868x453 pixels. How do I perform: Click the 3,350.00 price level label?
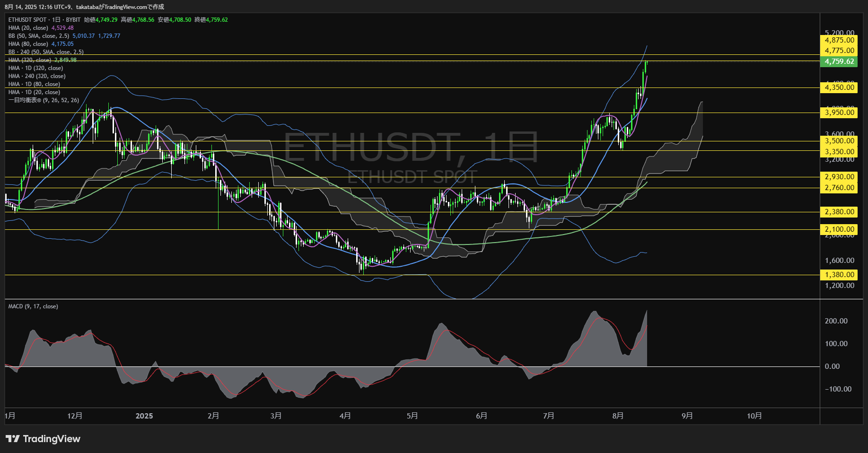pyautogui.click(x=840, y=152)
